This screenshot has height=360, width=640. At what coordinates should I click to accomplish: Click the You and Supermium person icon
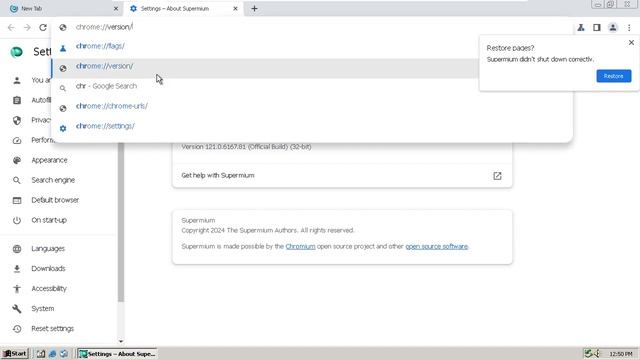(17, 80)
